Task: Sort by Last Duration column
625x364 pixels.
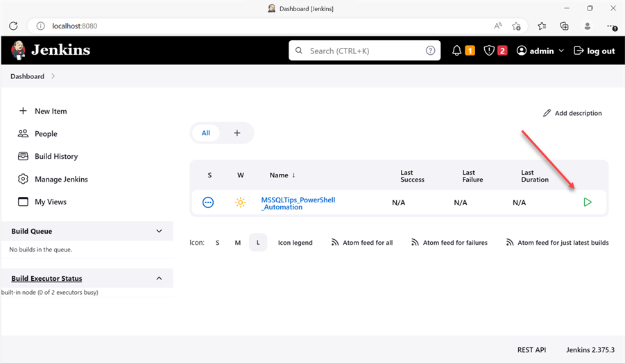Action: (x=535, y=176)
